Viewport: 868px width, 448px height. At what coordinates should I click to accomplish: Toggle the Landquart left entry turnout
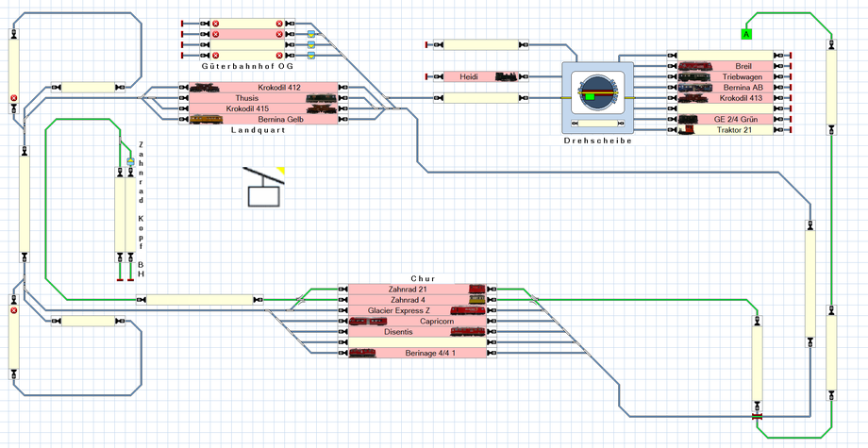[x=142, y=98]
